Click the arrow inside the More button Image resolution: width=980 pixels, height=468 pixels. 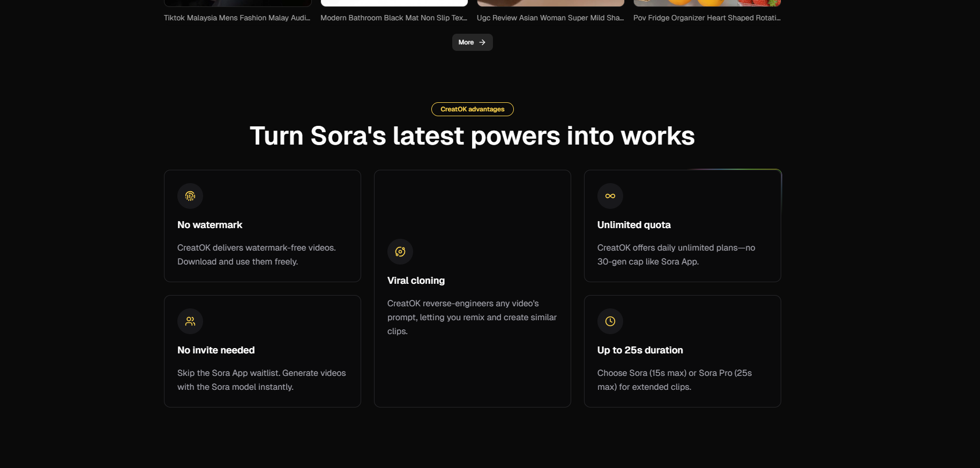click(482, 42)
